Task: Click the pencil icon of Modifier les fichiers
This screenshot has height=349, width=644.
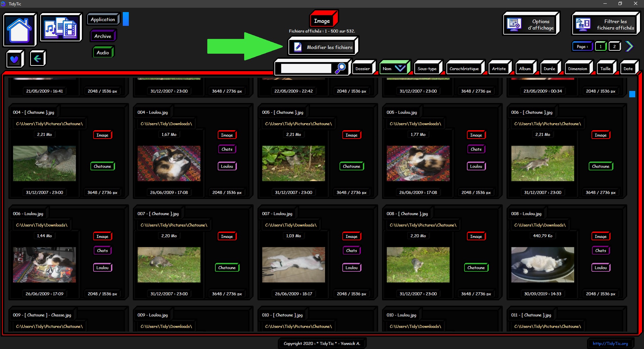Action: (x=298, y=47)
